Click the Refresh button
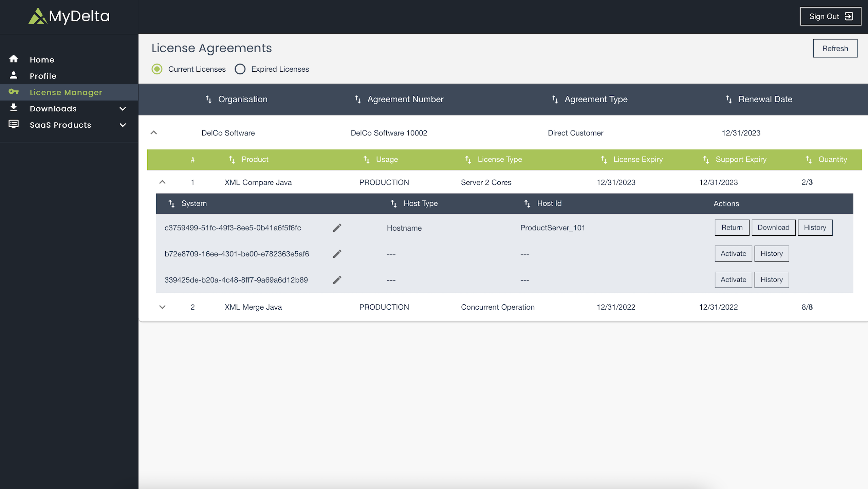The width and height of the screenshot is (868, 489). click(835, 49)
